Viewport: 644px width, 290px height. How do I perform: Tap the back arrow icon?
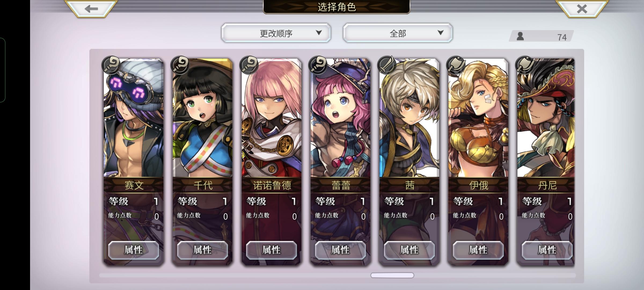click(91, 9)
